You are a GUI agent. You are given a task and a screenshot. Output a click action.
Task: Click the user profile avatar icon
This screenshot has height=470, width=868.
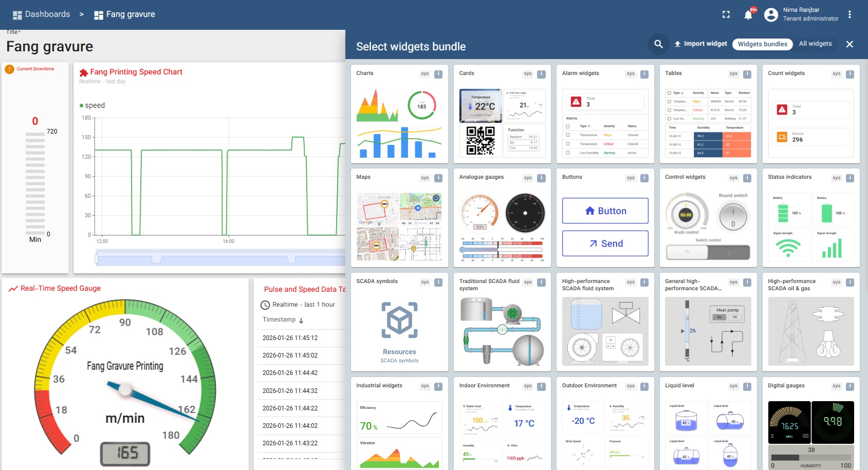pos(771,15)
